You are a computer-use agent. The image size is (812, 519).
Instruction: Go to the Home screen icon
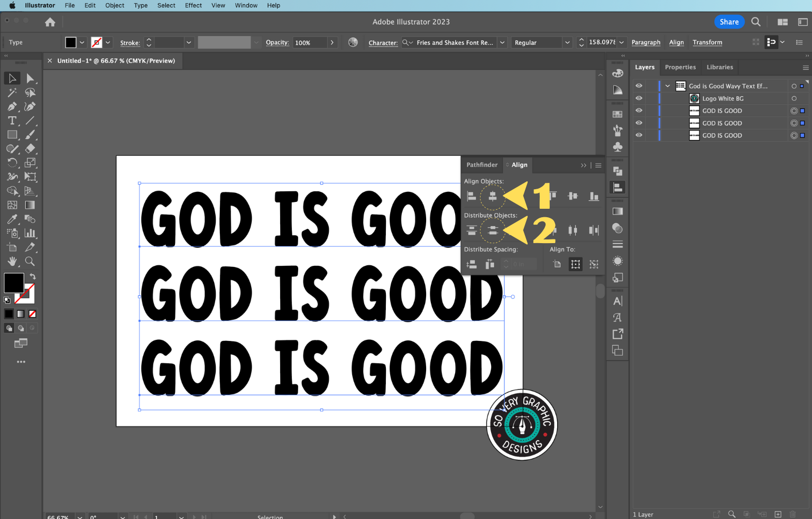click(50, 22)
